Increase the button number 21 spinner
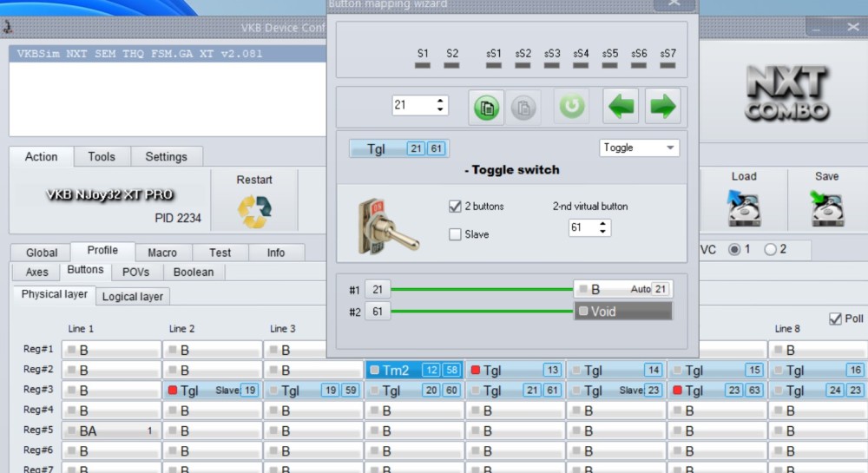The width and height of the screenshot is (868, 473). pos(440,101)
